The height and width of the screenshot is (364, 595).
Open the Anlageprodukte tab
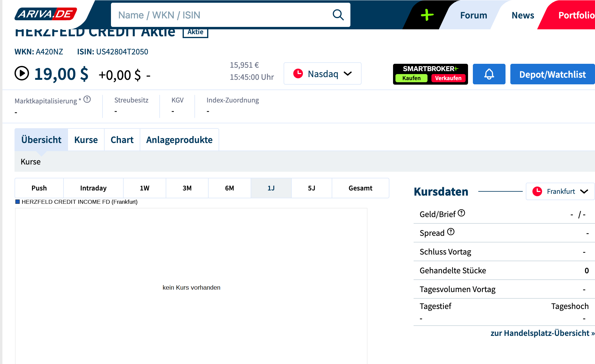tap(179, 140)
